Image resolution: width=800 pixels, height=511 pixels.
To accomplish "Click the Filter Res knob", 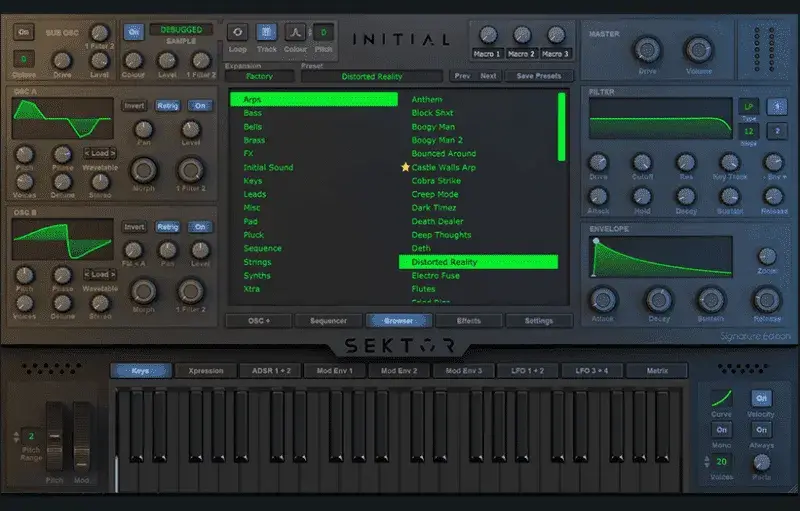I will click(686, 163).
